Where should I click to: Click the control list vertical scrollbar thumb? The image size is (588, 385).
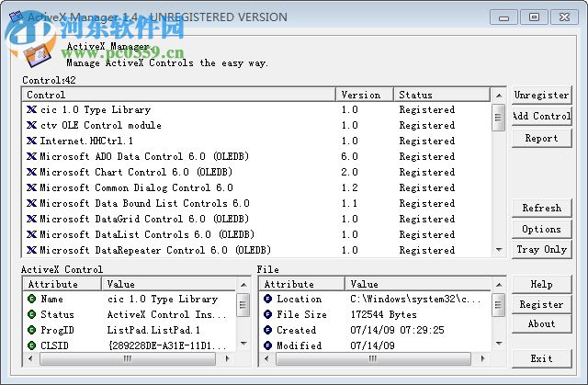498,118
